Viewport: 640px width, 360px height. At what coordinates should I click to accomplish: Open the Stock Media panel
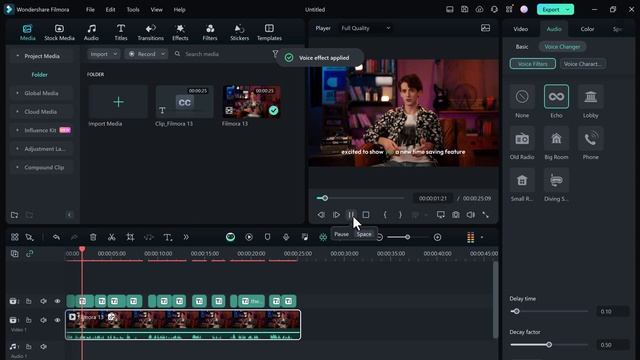[59, 32]
